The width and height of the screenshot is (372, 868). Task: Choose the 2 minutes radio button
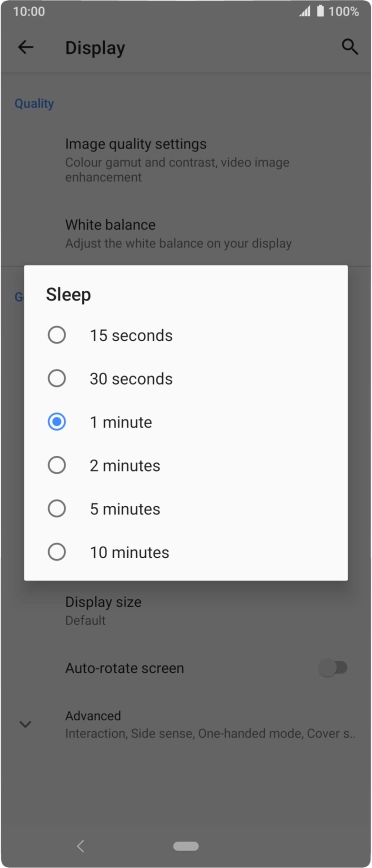(57, 465)
